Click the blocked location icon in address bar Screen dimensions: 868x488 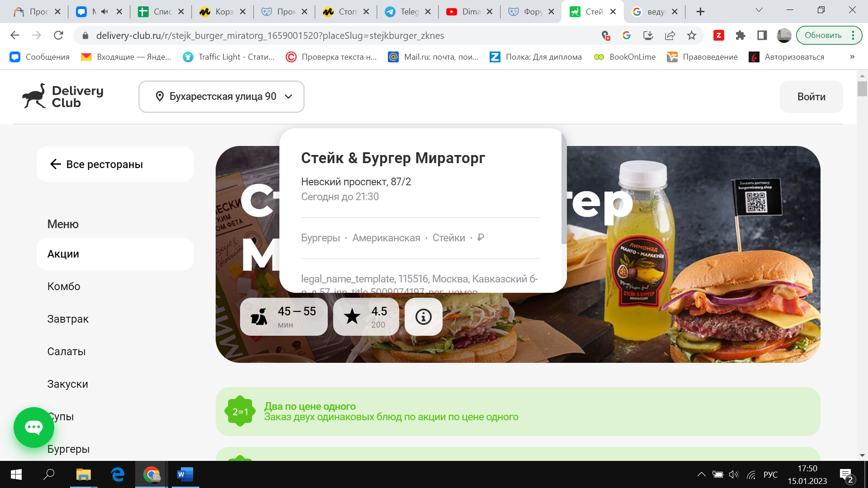coord(605,35)
